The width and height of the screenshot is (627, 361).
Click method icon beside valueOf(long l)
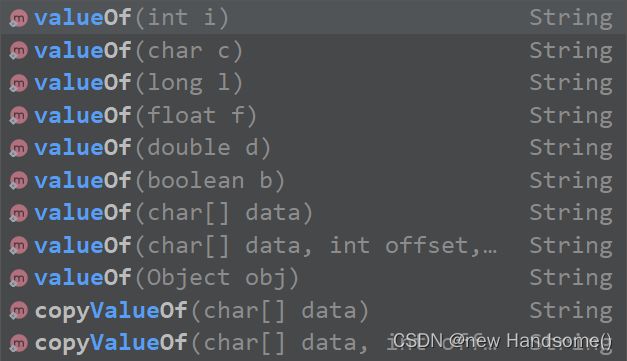18,83
